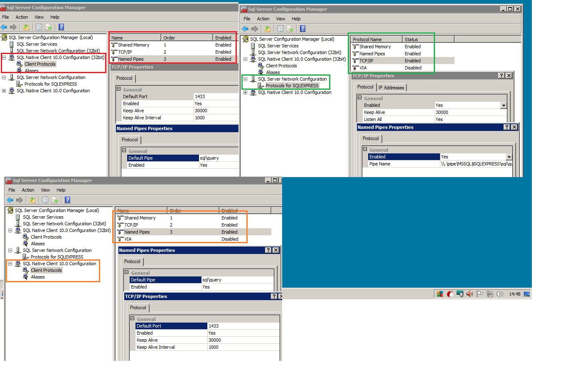This screenshot has width=568, height=392.
Task: Expand SQL Native Client 10.0 Configuration in upper-right window
Action: 246,92
